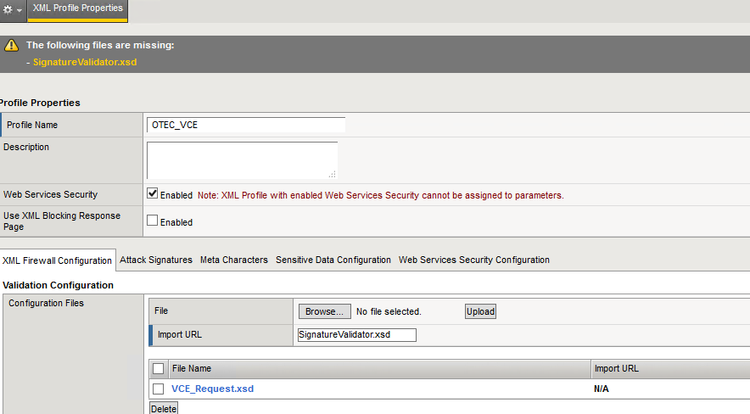Click the settings gear icon
The height and width of the screenshot is (414, 750).
[x=8, y=9]
